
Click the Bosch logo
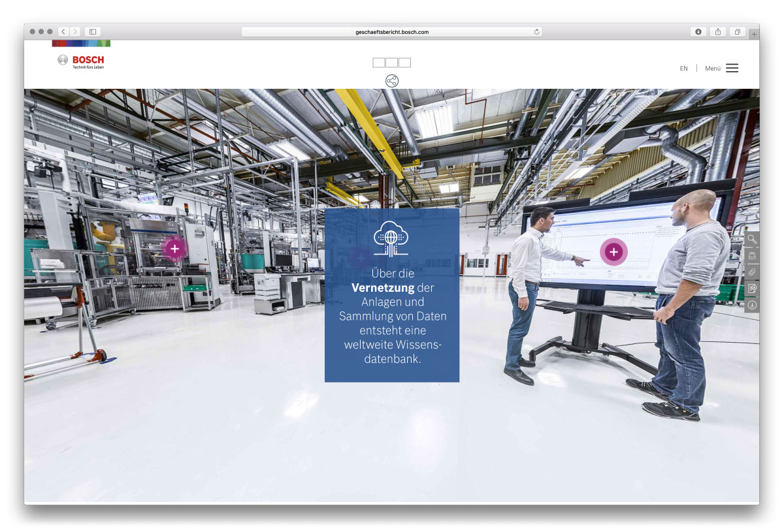[x=81, y=61]
